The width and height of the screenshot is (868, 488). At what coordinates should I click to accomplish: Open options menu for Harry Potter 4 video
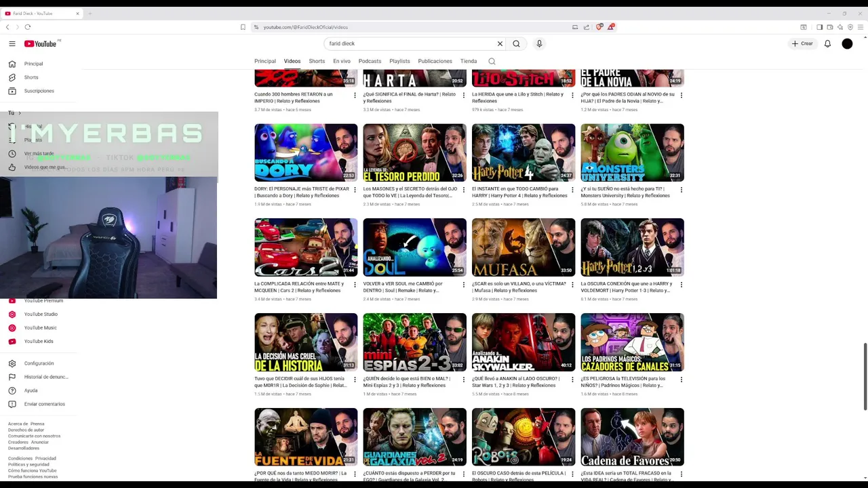click(x=572, y=190)
